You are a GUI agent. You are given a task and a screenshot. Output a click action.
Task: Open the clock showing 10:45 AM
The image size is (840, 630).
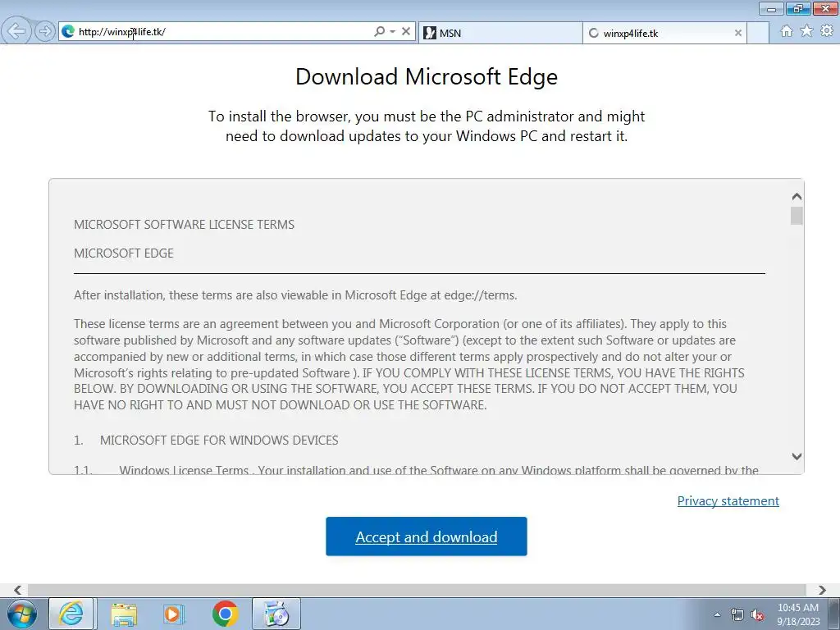click(x=798, y=614)
